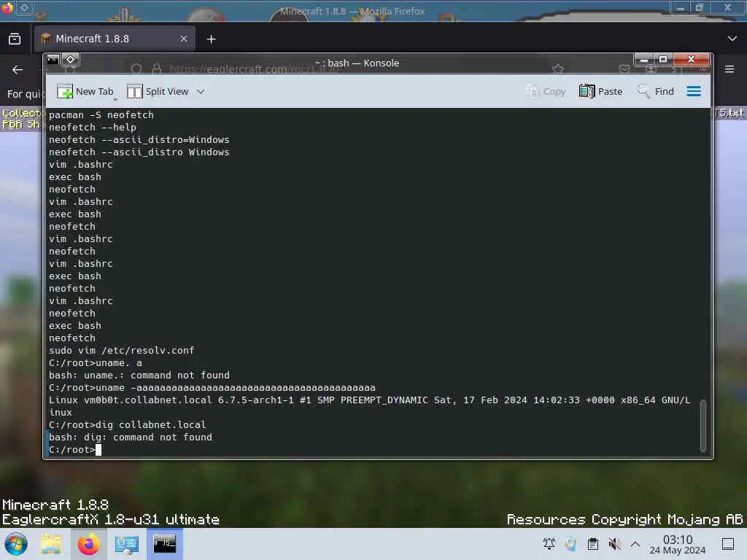Unmute audio via tray volume icon

(614, 544)
